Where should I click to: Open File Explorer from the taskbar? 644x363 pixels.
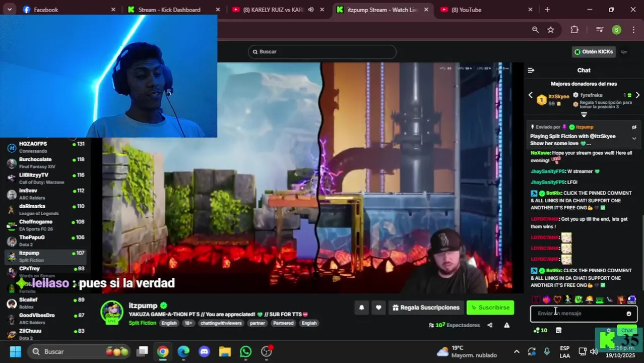(x=225, y=351)
